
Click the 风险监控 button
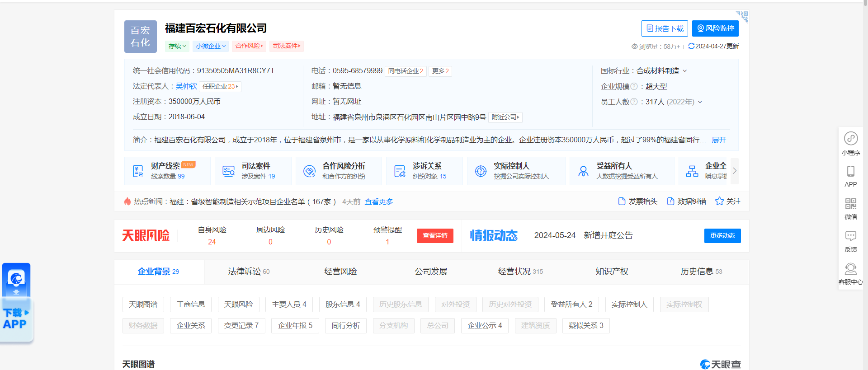pos(715,28)
